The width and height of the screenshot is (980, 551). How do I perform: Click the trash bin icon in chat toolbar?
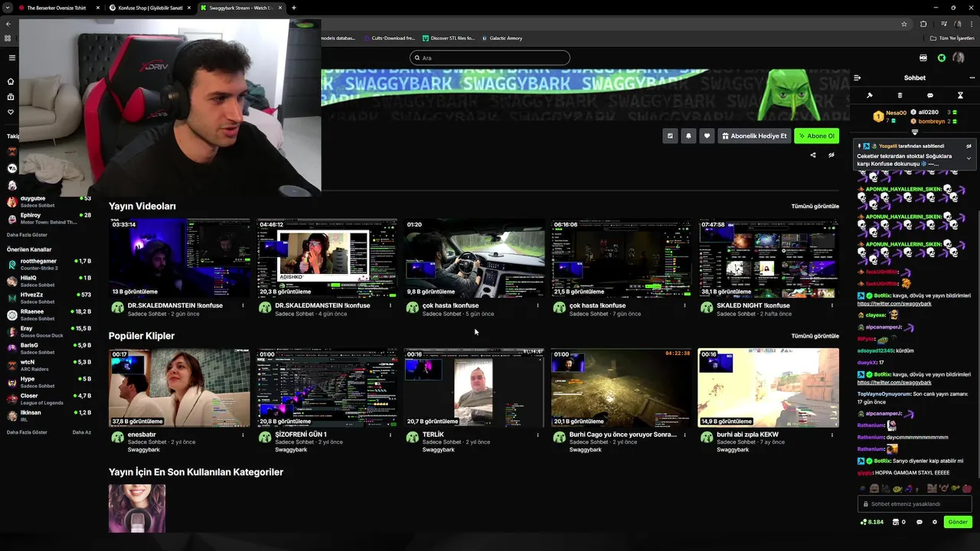900,96
